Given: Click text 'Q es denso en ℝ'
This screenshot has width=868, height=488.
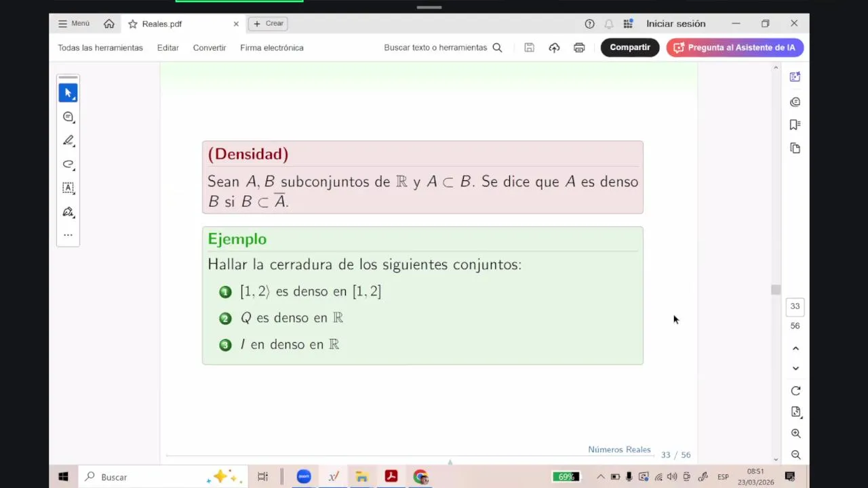Looking at the screenshot, I should (292, 318).
